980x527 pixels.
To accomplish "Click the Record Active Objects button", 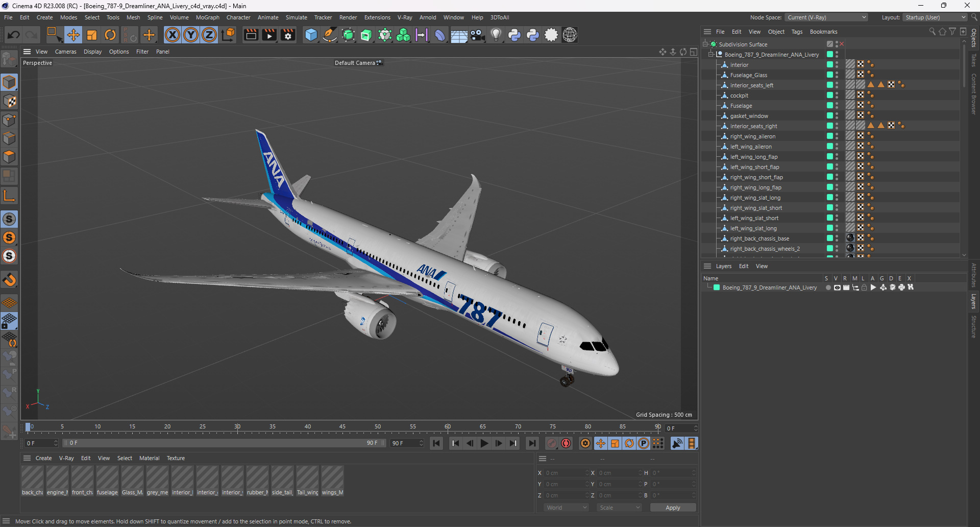I will click(x=552, y=443).
